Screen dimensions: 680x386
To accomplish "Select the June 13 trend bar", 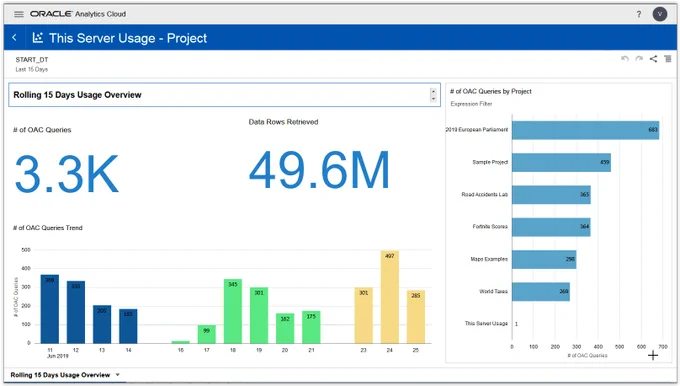I will [x=102, y=324].
